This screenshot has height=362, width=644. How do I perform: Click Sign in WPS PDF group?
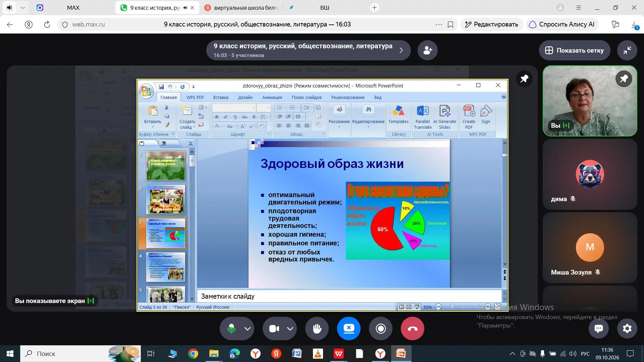pyautogui.click(x=486, y=115)
